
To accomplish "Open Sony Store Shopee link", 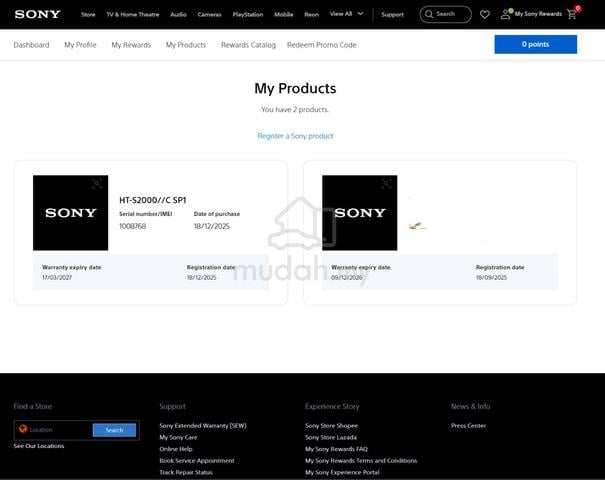I will (x=331, y=426).
